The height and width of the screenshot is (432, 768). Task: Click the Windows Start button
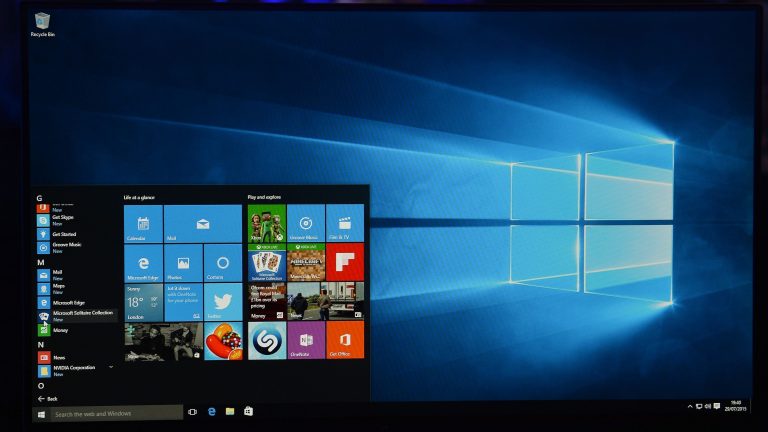41,412
